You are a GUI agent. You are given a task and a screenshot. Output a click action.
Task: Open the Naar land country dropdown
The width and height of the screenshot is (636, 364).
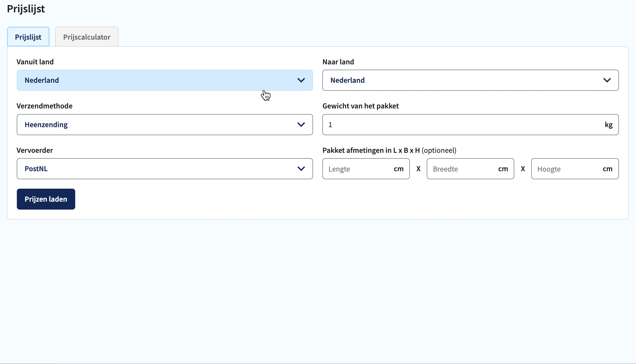pos(470,80)
